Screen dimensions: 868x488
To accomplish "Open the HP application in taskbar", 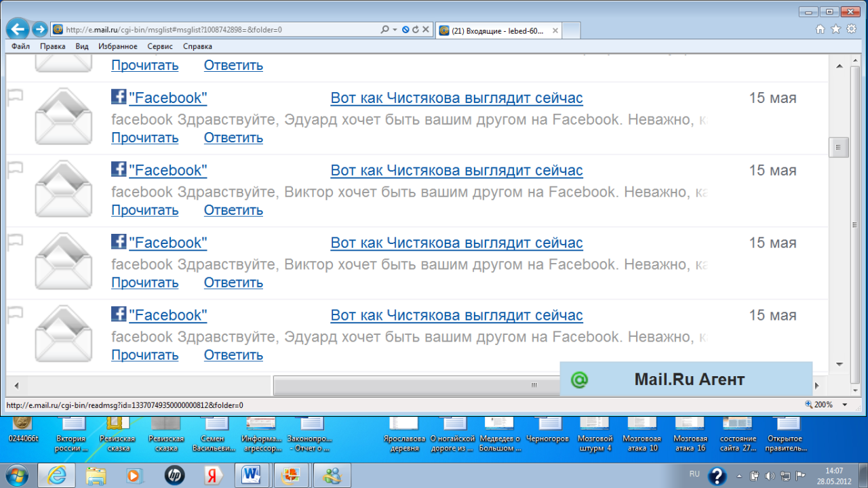I will 174,475.
